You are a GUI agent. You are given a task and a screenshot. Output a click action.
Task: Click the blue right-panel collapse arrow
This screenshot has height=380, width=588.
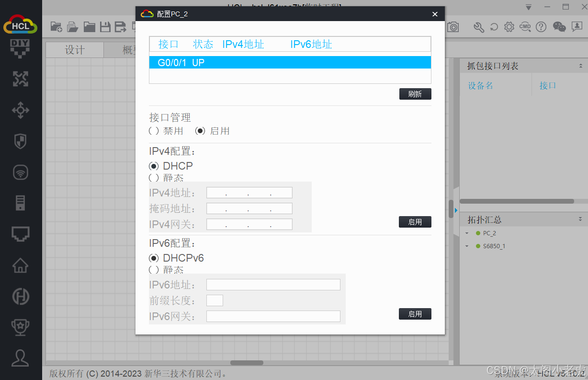(456, 210)
